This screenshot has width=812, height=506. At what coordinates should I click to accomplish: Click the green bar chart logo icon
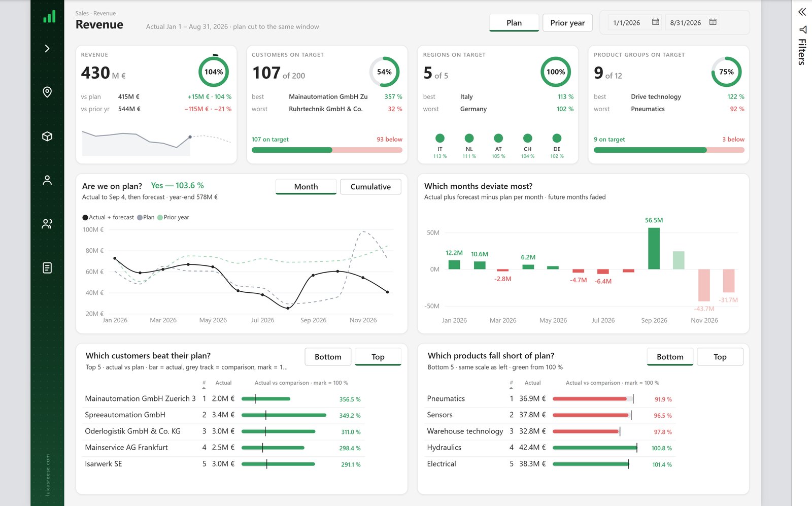pos(49,17)
